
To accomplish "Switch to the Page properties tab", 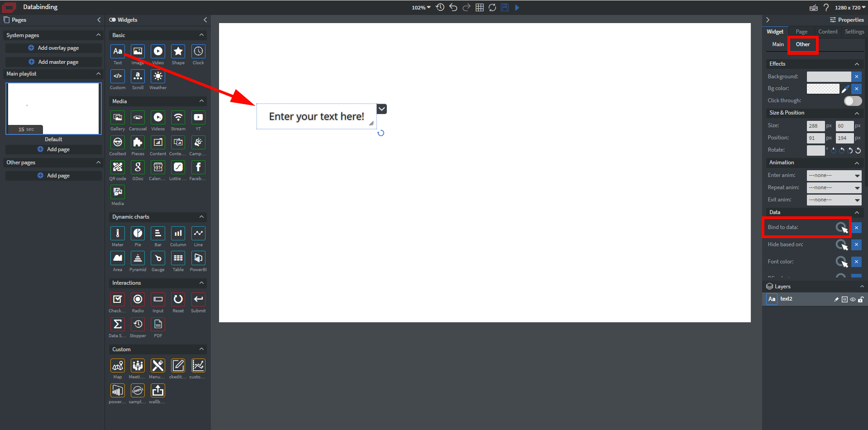I will [x=801, y=32].
